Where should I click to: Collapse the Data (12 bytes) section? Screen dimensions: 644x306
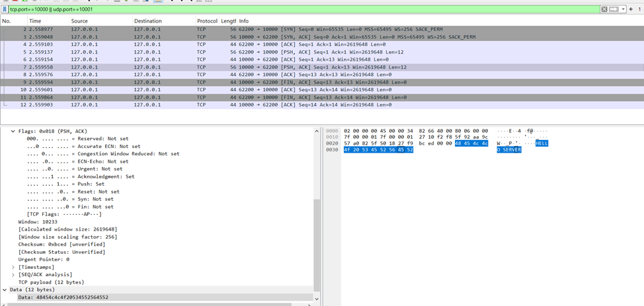point(5,289)
